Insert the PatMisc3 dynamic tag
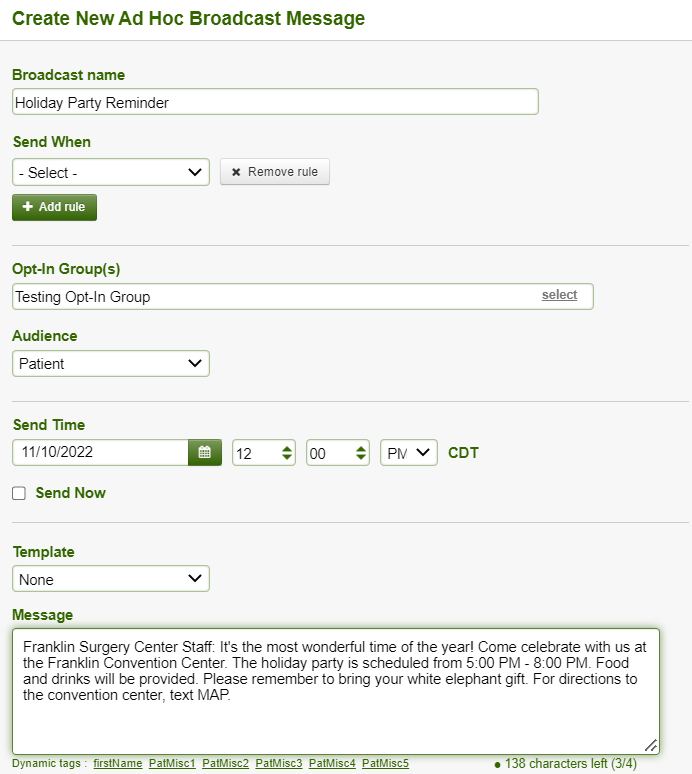 pyautogui.click(x=279, y=763)
